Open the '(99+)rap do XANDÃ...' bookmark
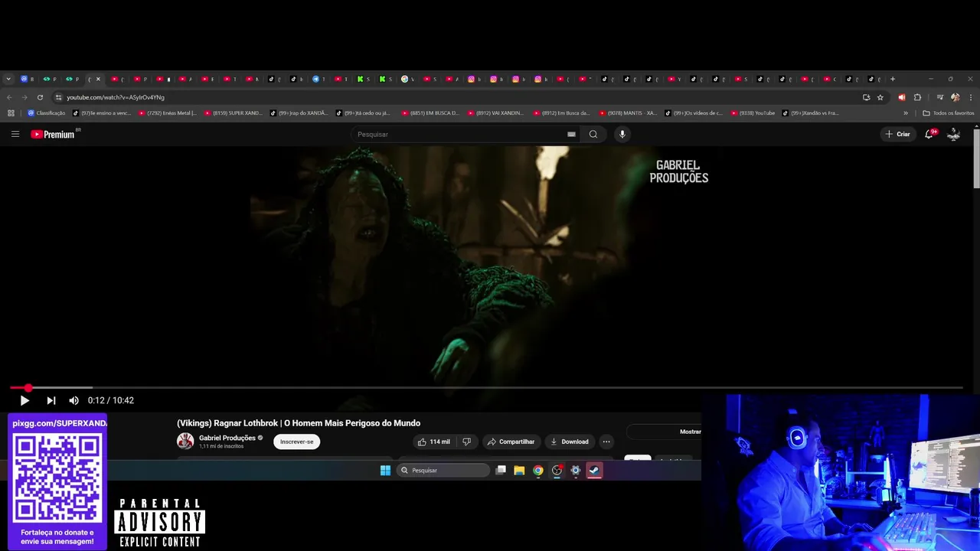The width and height of the screenshot is (980, 551). point(299,113)
